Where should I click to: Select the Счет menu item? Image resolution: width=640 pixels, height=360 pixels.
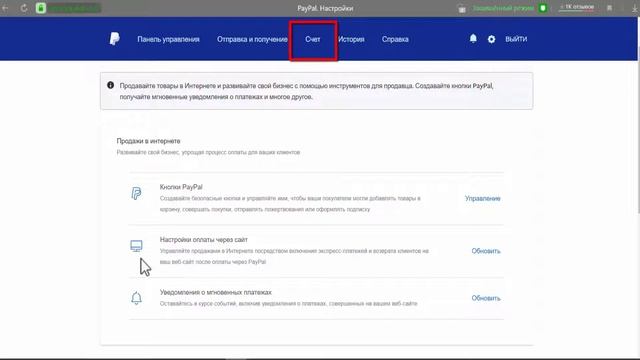pyautogui.click(x=313, y=39)
